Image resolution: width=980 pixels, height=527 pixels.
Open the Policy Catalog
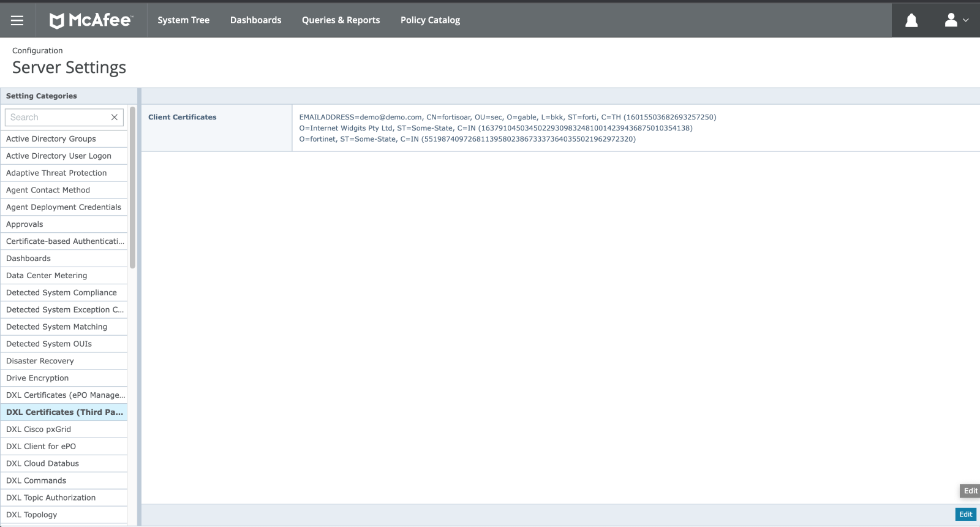430,20
